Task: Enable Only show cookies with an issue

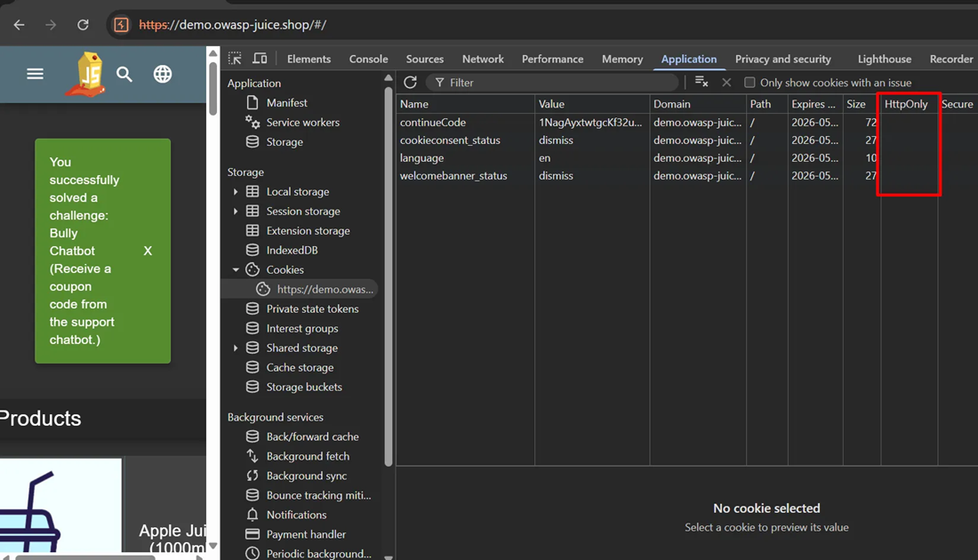Action: tap(750, 83)
